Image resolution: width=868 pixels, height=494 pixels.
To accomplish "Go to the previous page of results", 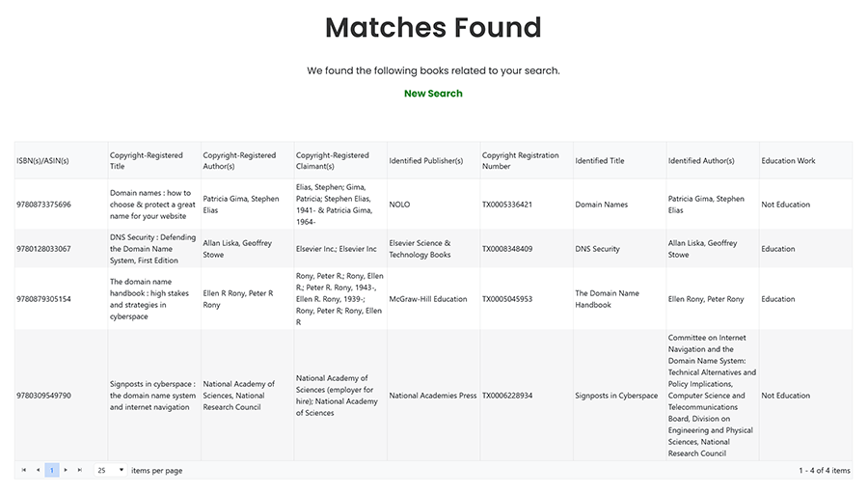I will [x=38, y=471].
